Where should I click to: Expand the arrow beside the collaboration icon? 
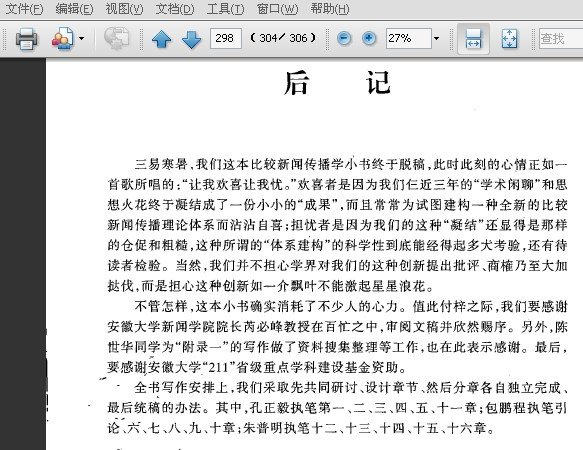pyautogui.click(x=81, y=38)
